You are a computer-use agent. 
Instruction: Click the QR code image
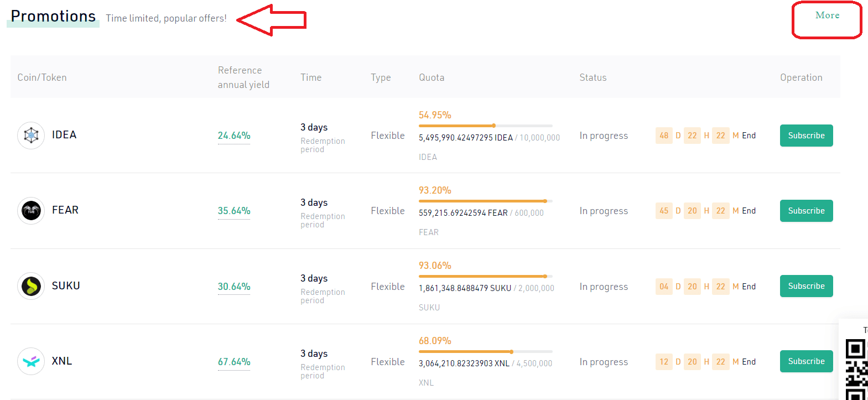[856, 370]
